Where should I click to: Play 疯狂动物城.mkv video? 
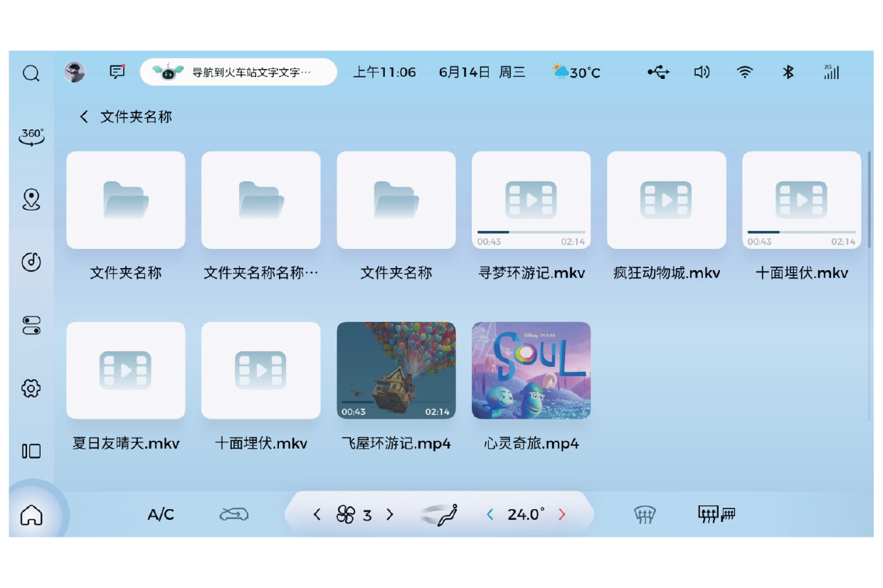667,200
